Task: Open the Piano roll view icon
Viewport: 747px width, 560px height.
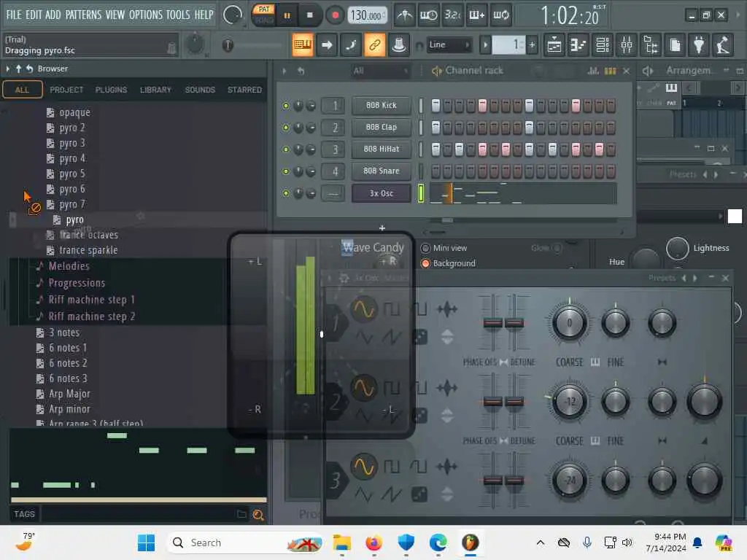Action: 578,45
